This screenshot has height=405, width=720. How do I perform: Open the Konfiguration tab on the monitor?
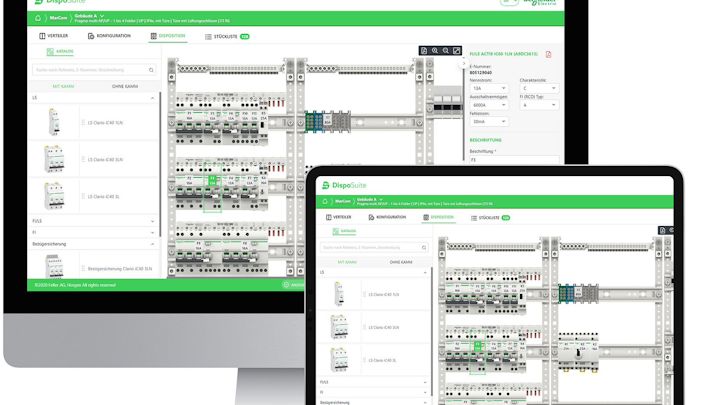coord(109,36)
